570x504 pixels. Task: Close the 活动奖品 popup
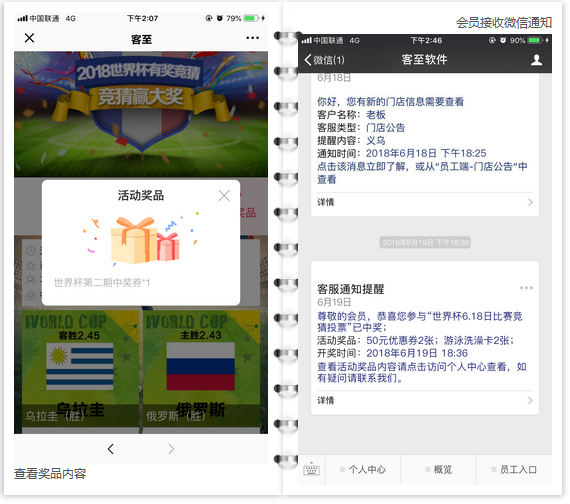(x=224, y=196)
